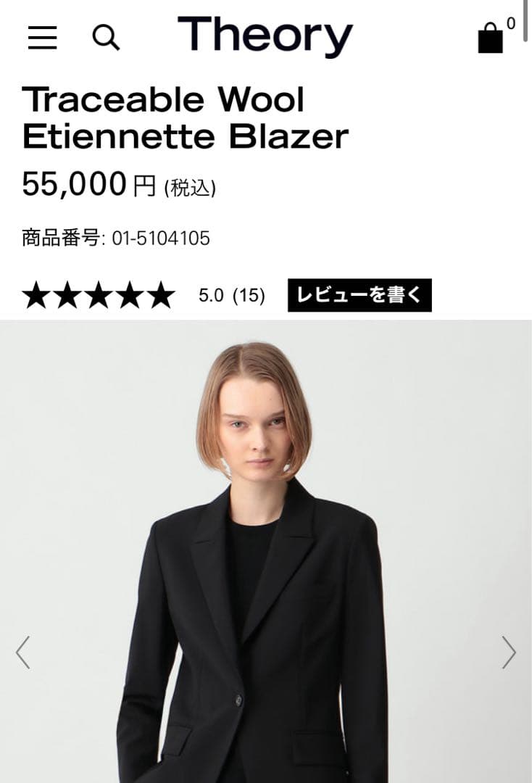Click the 5.0 rating score
Screen dimensions: 532x783
coord(211,295)
